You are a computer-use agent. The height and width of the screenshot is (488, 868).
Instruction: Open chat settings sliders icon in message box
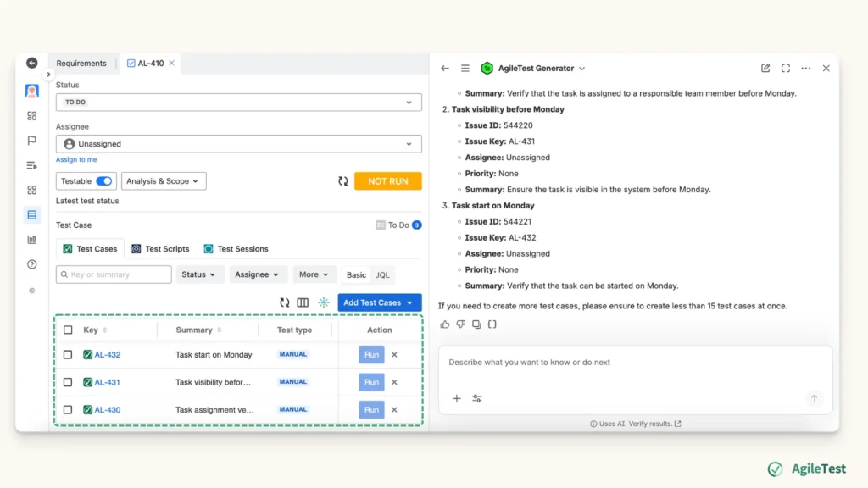click(476, 397)
